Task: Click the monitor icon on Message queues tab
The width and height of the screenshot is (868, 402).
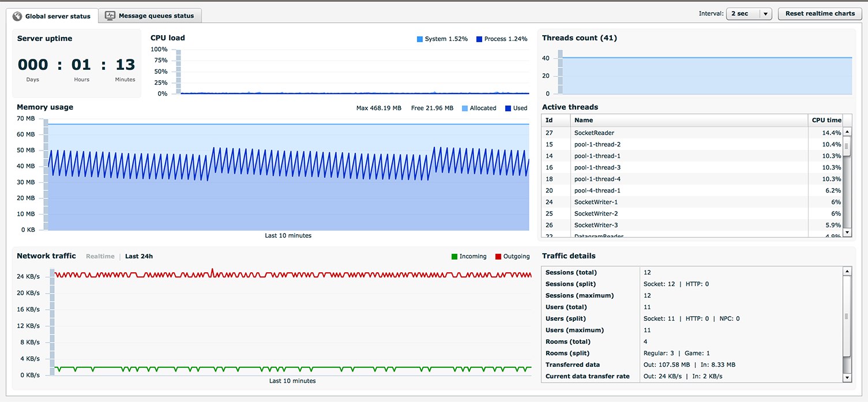Action: point(110,16)
